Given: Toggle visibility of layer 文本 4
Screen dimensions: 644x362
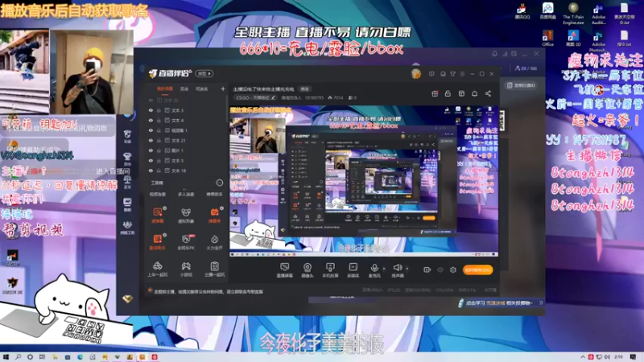Looking at the screenshot, I should [151, 121].
